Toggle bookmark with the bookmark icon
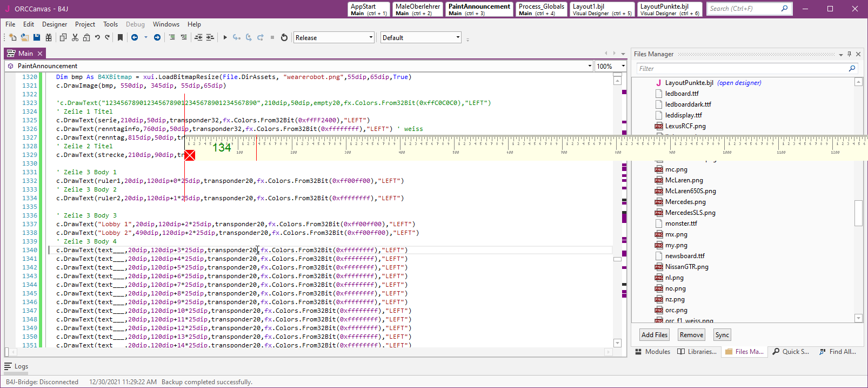868x388 pixels. coord(120,37)
